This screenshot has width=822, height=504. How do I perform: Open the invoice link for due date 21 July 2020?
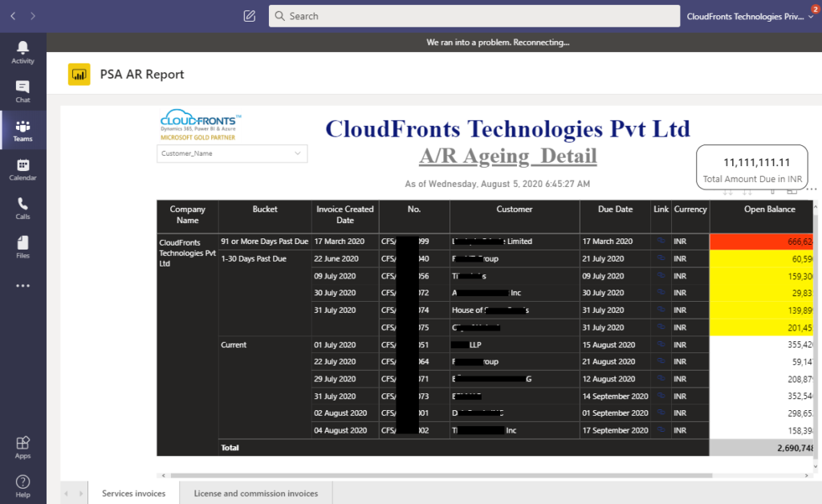[x=661, y=258]
